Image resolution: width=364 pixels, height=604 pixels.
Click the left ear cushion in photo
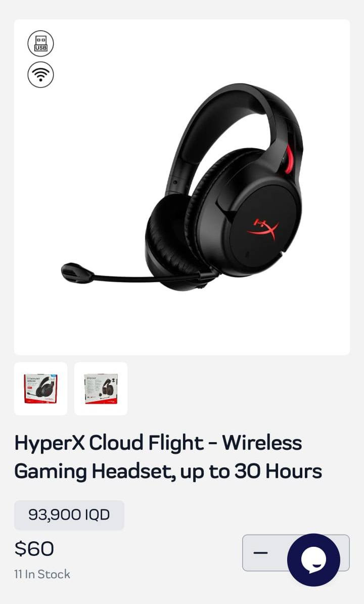(169, 239)
